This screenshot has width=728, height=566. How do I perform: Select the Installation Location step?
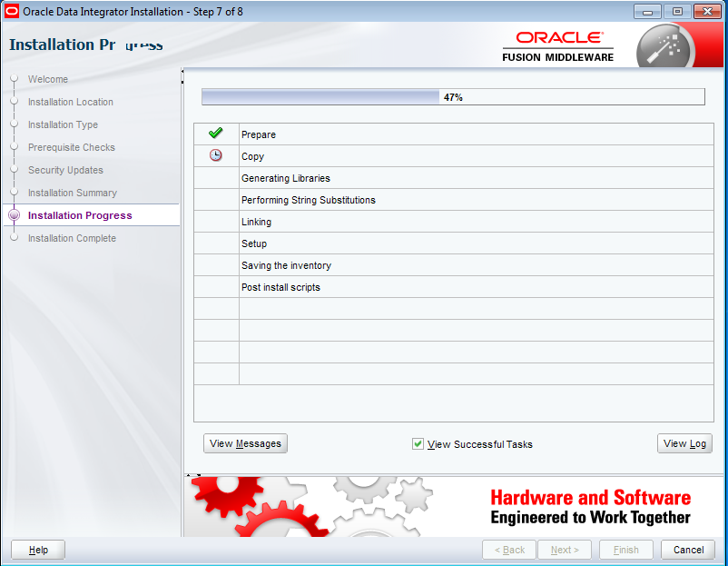tap(71, 102)
